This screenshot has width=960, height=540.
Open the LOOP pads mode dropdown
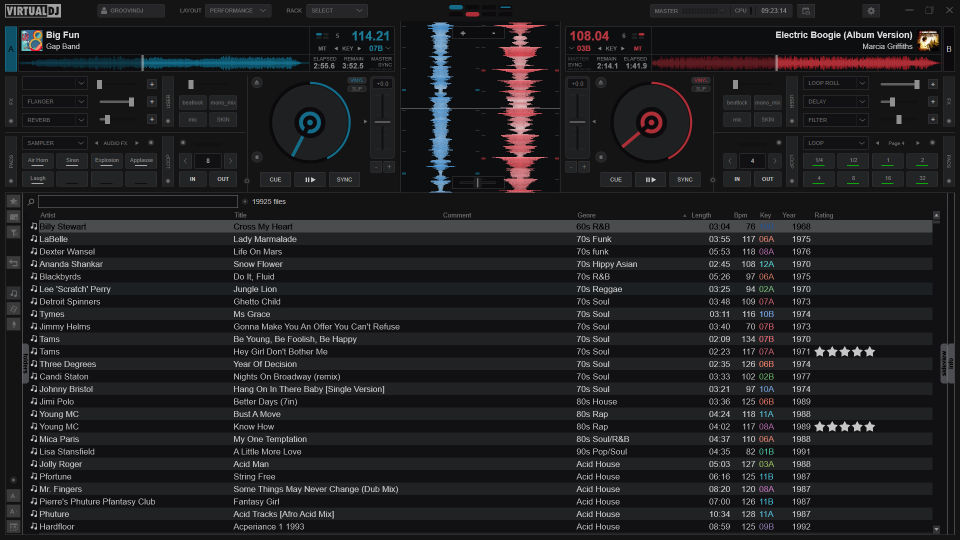click(835, 143)
